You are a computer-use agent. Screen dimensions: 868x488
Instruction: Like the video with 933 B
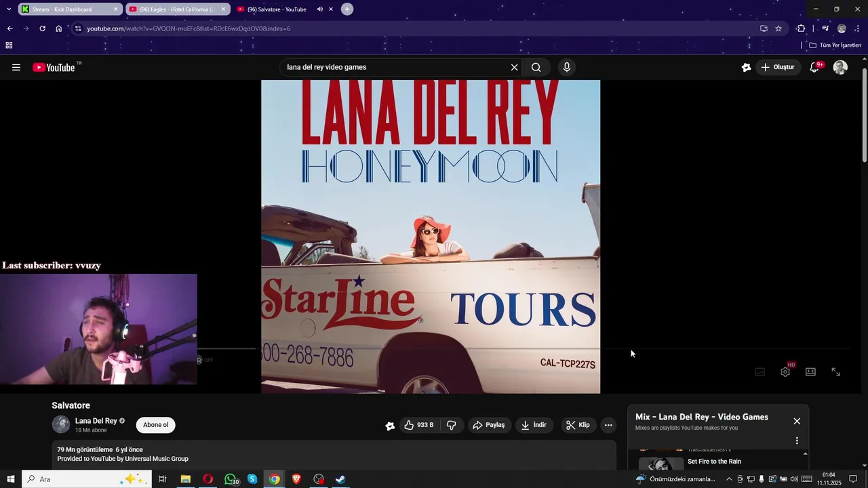[x=418, y=425]
